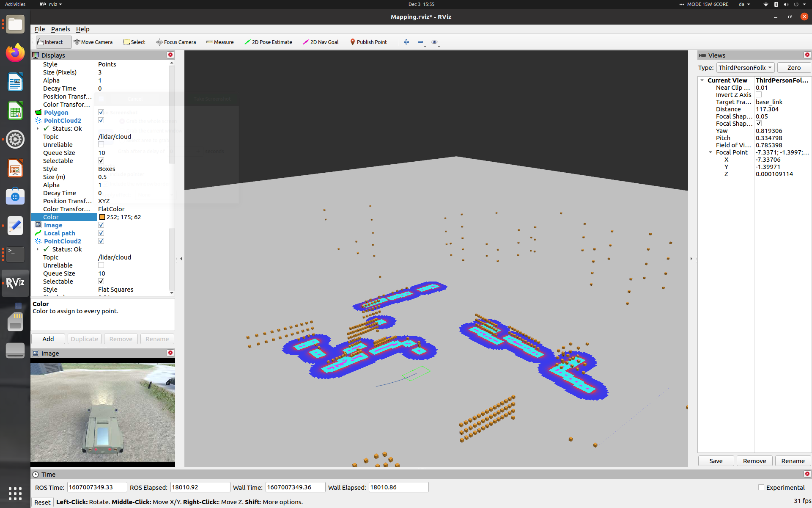Screen dimensions: 812x508
Task: Select the Polygon display item
Action: click(x=56, y=113)
